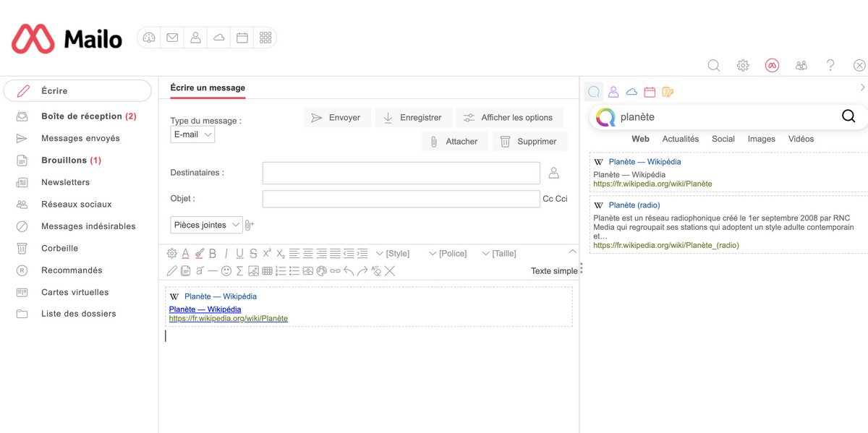Toggle bold formatting in editor toolbar
The height and width of the screenshot is (433, 868).
click(x=213, y=253)
